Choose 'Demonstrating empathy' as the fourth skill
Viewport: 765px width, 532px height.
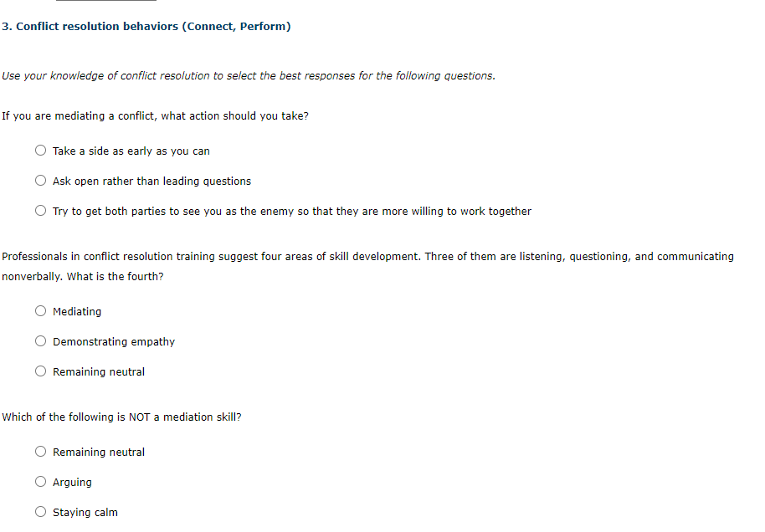pyautogui.click(x=40, y=340)
